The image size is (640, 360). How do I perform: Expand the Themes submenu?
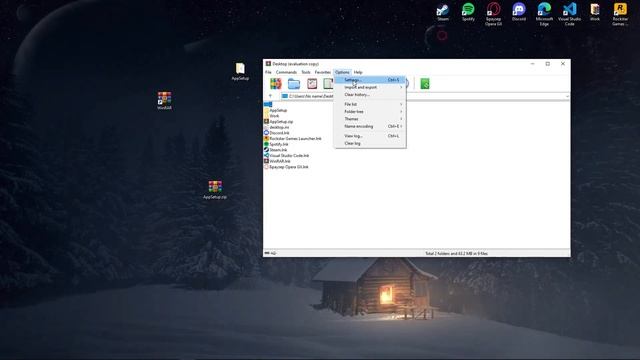(x=370, y=119)
